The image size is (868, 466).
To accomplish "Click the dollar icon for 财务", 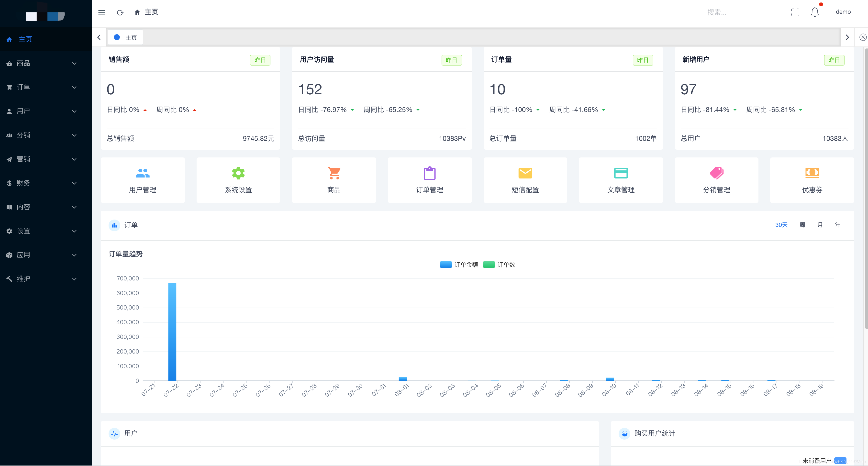I will pos(9,183).
